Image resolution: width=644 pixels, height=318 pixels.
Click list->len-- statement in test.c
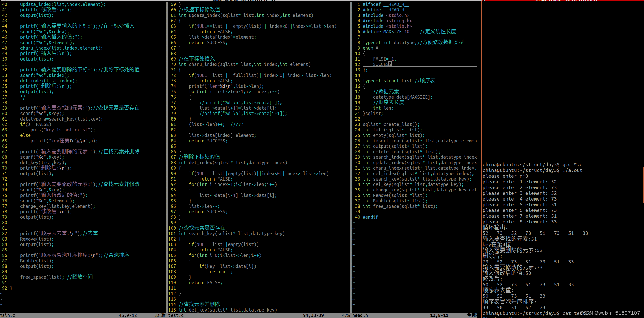tap(204, 206)
